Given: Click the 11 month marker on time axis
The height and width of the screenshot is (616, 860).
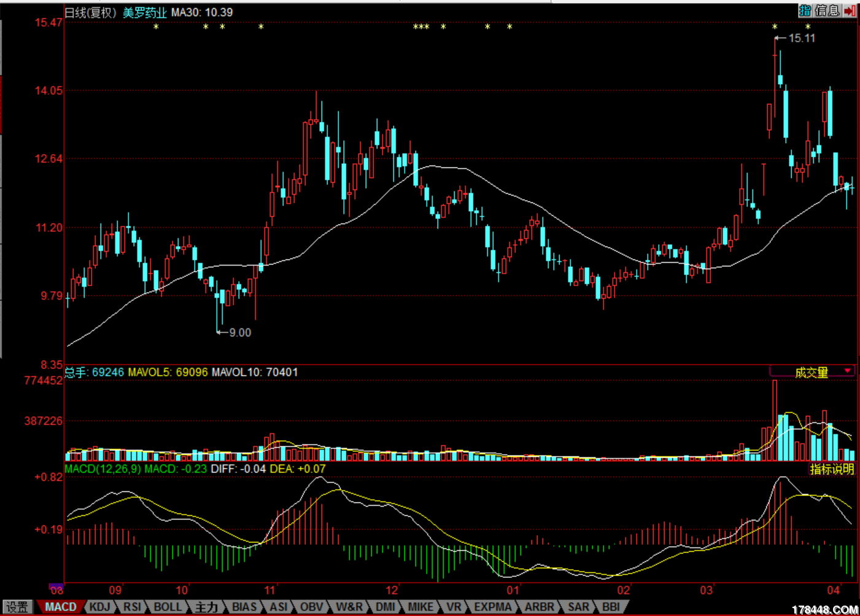Looking at the screenshot, I should pyautogui.click(x=270, y=591).
